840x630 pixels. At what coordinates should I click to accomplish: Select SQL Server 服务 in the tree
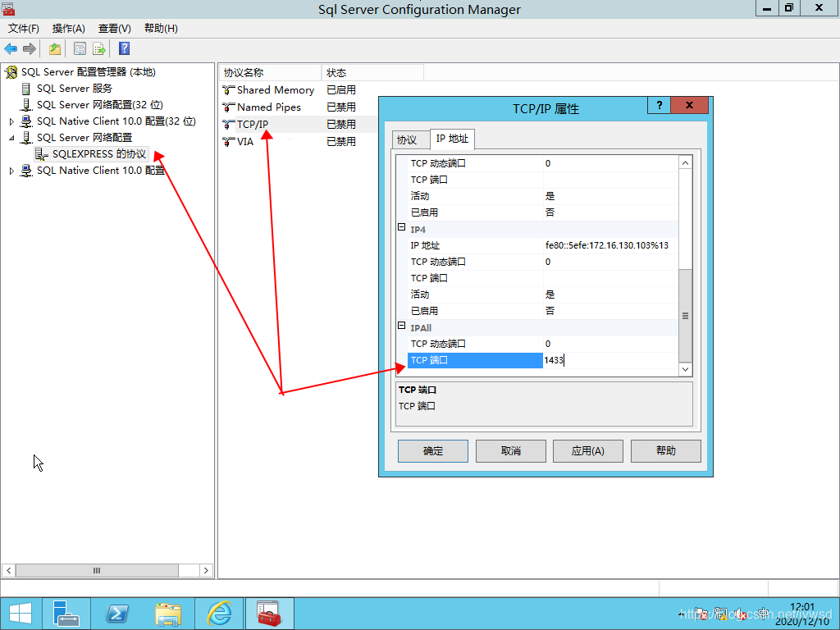pyautogui.click(x=74, y=89)
